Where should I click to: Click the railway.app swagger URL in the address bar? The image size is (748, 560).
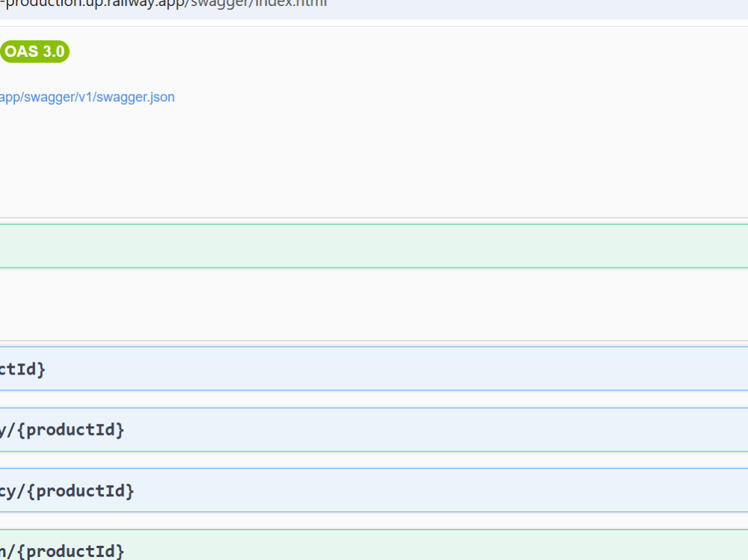coord(164,4)
